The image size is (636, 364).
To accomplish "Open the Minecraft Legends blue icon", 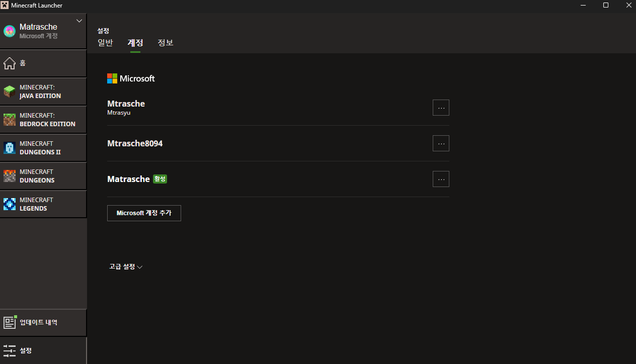I will tap(10, 204).
